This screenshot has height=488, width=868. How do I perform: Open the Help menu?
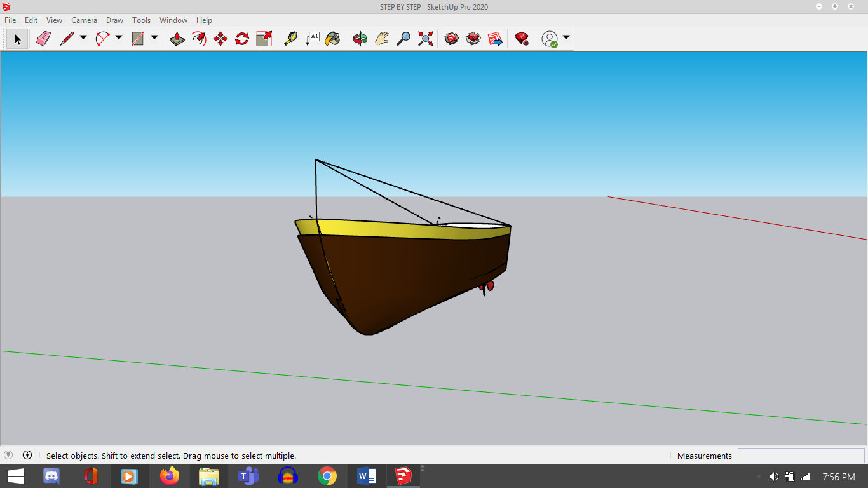(x=204, y=20)
